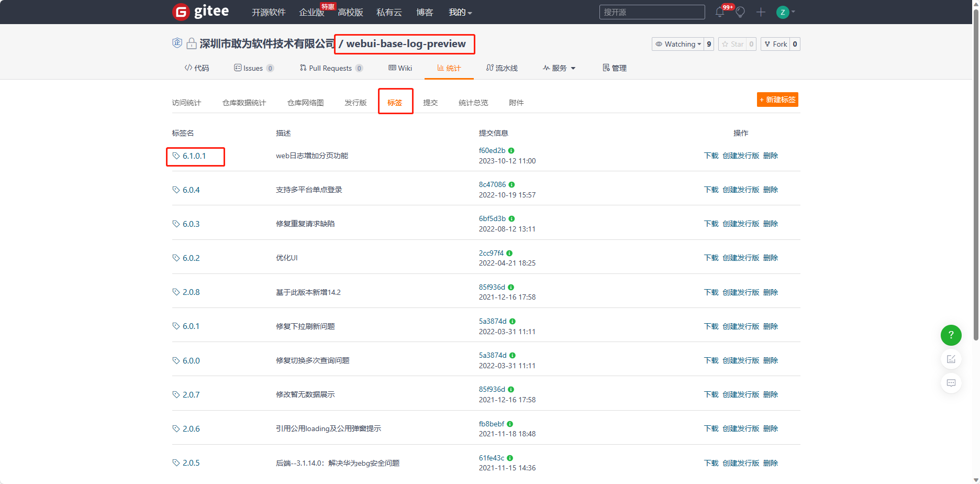Open the green Z user avatar
The image size is (980, 484).
click(783, 12)
